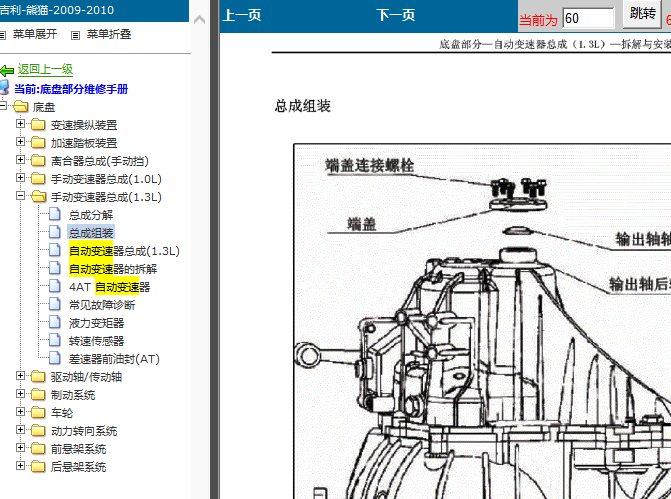Click the 端盖连接螺栓 diagram label
This screenshot has width=671, height=499.
(369, 165)
